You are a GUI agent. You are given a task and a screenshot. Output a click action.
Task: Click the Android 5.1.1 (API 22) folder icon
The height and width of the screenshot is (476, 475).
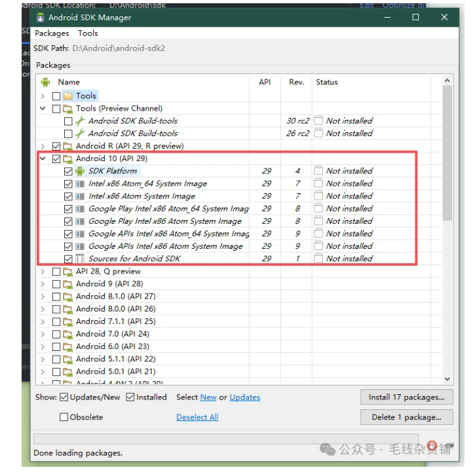[x=67, y=359]
